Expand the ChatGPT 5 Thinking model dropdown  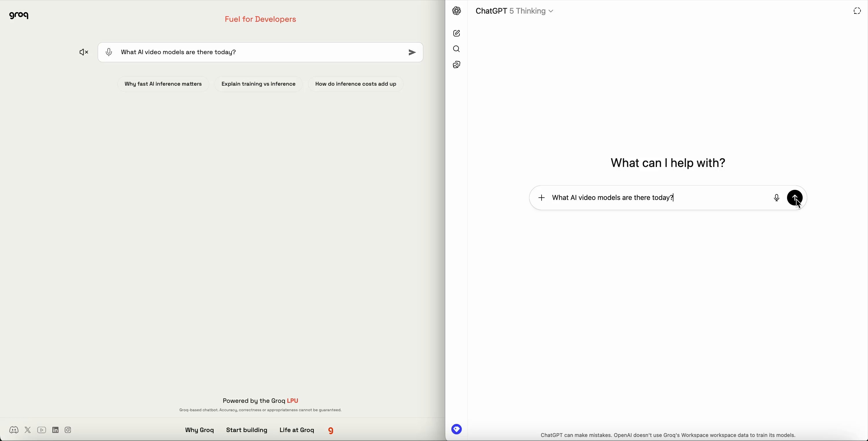click(x=515, y=11)
